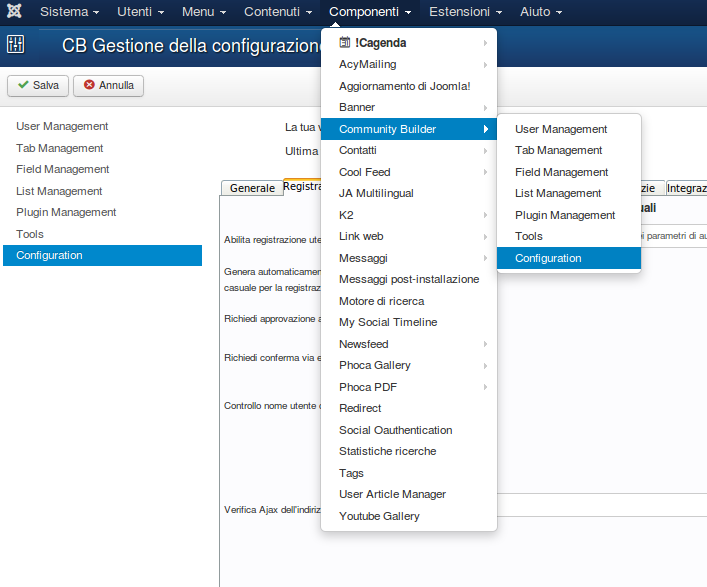Open Tools in left sidebar
Image resolution: width=707 pixels, height=587 pixels.
click(x=102, y=234)
